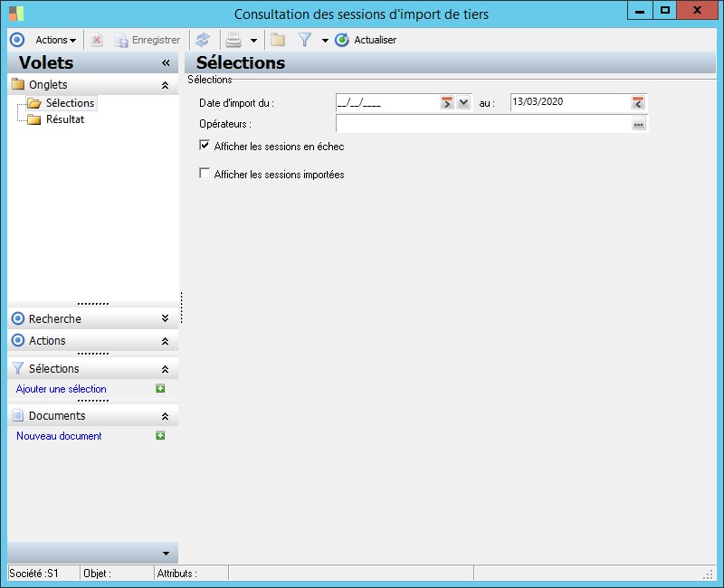Collapse the Volets side panel
724x588 pixels.
[166, 62]
